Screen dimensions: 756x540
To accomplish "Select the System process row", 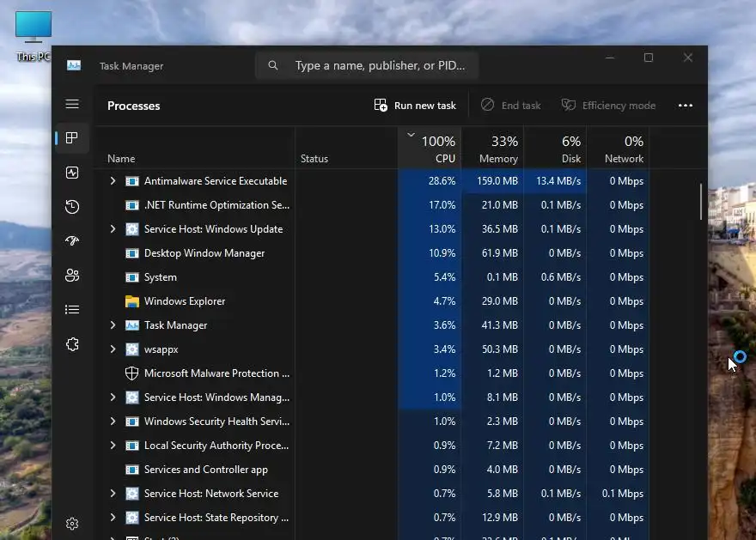I will pos(372,277).
